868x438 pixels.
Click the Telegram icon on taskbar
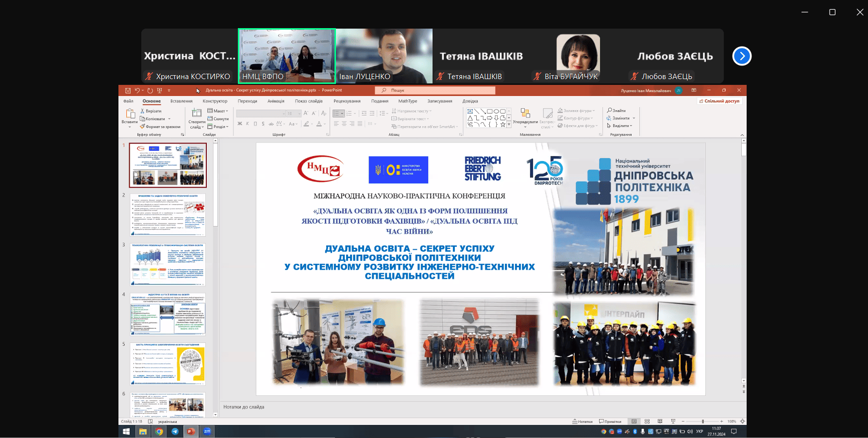pos(175,431)
